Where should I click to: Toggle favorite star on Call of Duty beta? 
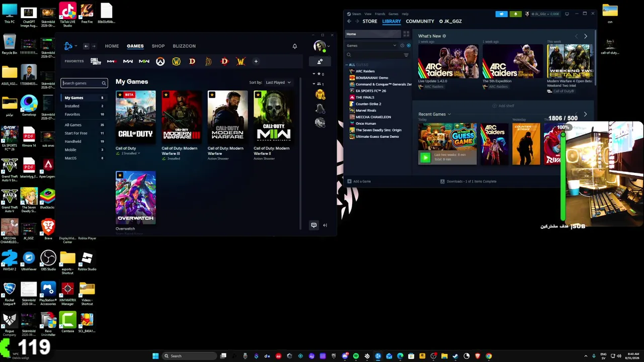pos(120,95)
